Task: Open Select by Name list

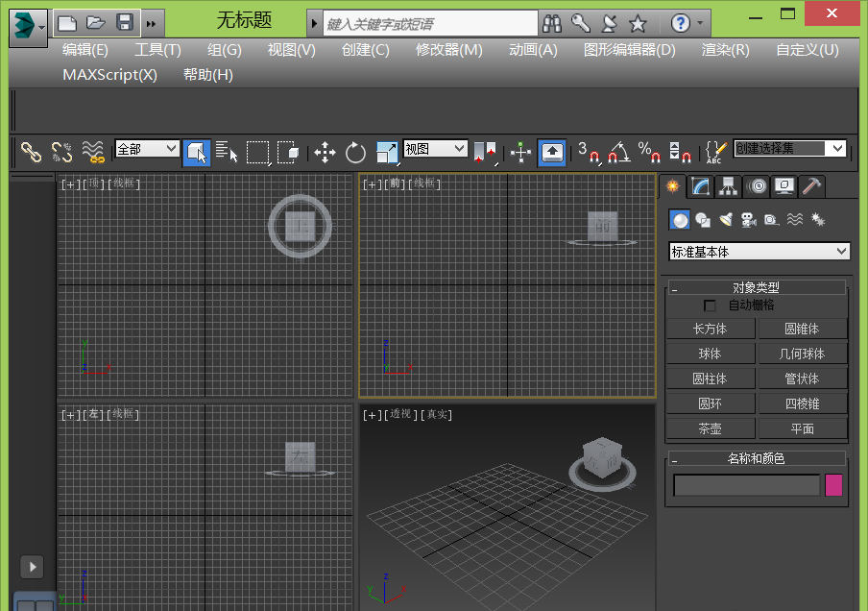Action: (227, 152)
